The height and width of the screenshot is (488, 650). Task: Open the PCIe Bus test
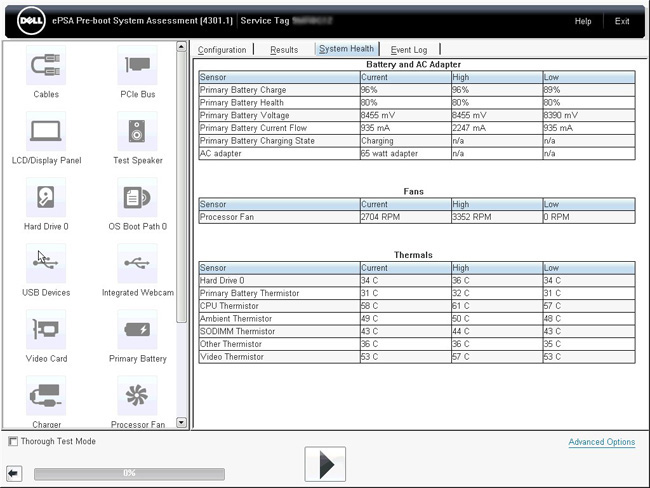click(x=137, y=67)
